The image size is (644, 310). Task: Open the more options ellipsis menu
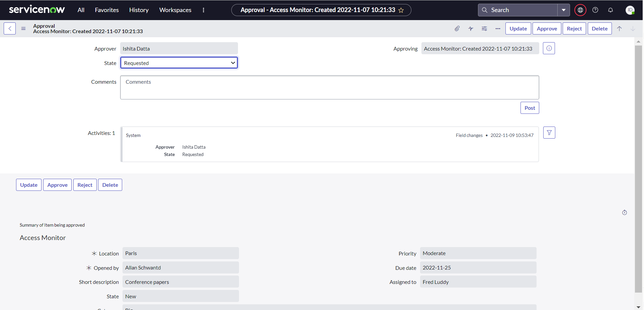[498, 28]
